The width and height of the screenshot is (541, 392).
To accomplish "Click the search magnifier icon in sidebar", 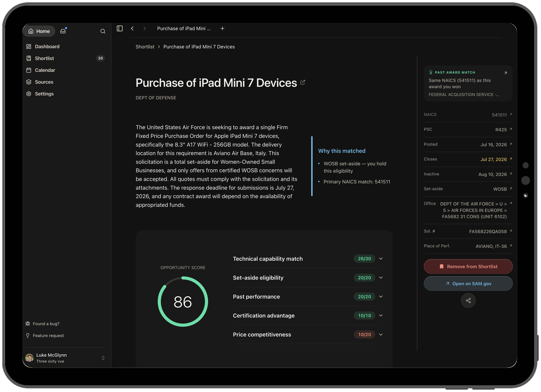I will 103,31.
